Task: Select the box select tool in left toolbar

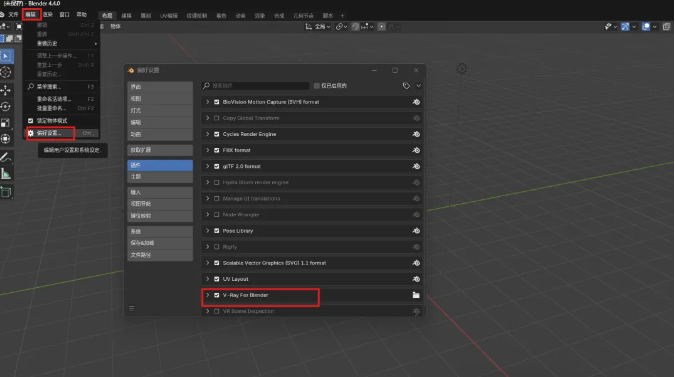Action: 6,56
